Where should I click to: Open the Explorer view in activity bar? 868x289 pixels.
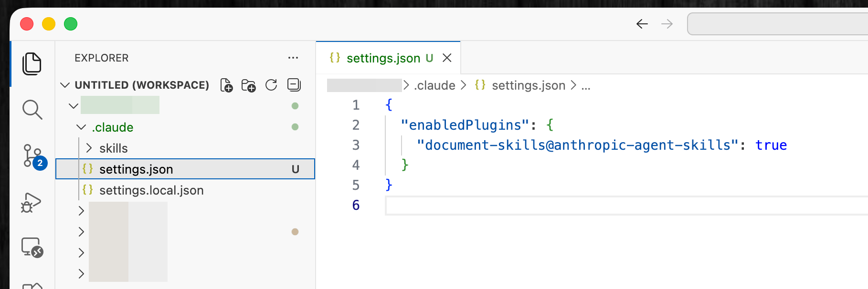[x=32, y=64]
